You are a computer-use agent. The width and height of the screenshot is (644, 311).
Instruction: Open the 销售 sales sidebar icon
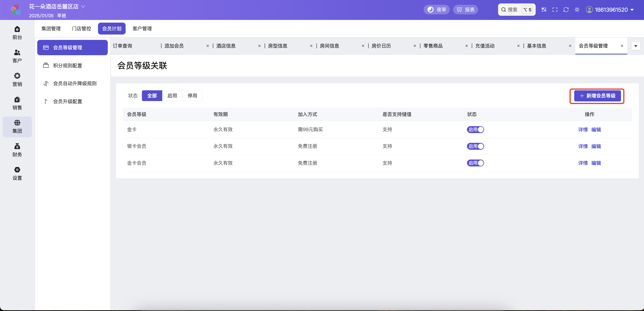pos(17,103)
